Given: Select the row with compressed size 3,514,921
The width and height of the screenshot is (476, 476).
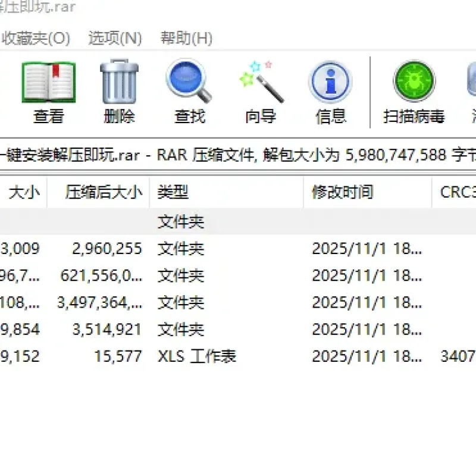Looking at the screenshot, I should [238, 330].
